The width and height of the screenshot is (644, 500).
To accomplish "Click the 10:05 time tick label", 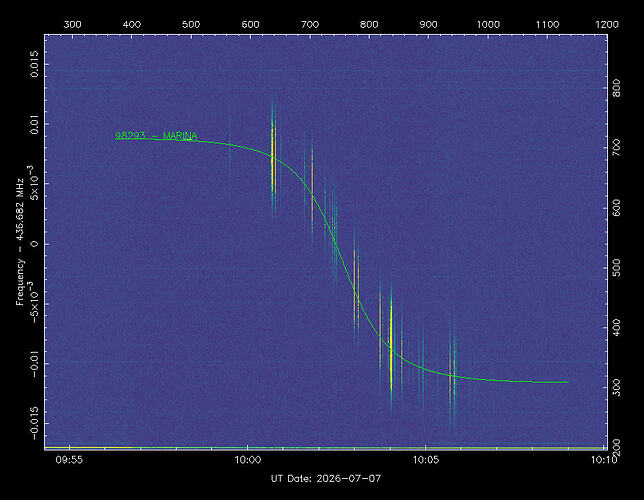I will click(x=426, y=460).
